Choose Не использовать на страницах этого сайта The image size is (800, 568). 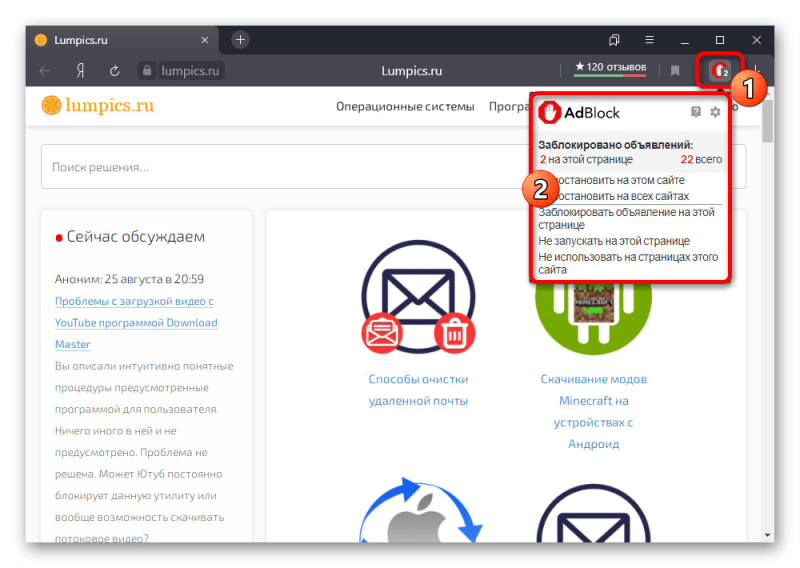[x=628, y=263]
